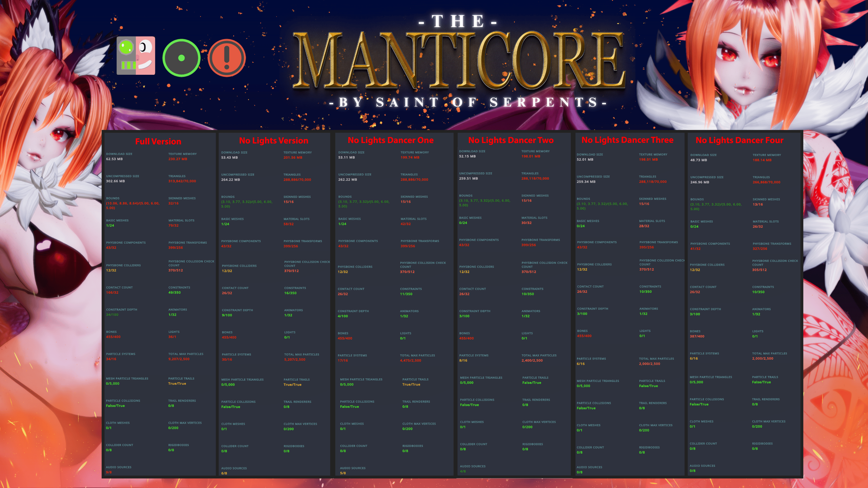868x488 pixels.
Task: Click the particle systems value 34/16
Action: click(111, 359)
